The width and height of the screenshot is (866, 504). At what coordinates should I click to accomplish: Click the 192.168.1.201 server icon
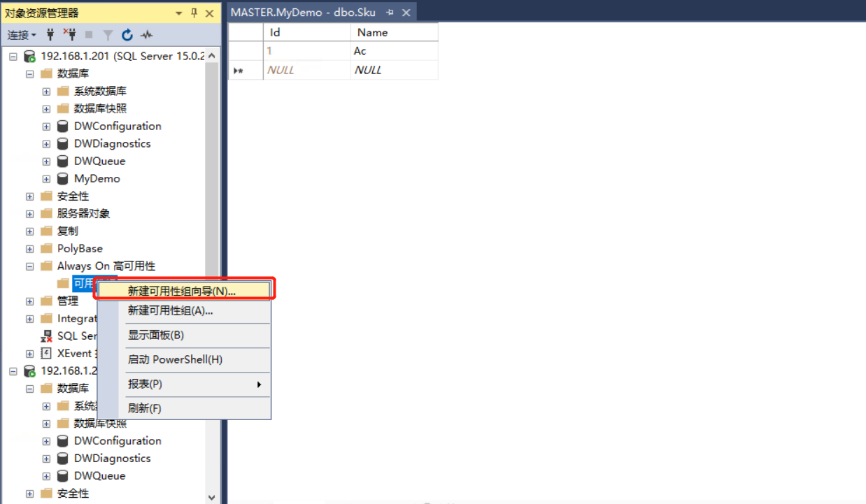[29, 56]
